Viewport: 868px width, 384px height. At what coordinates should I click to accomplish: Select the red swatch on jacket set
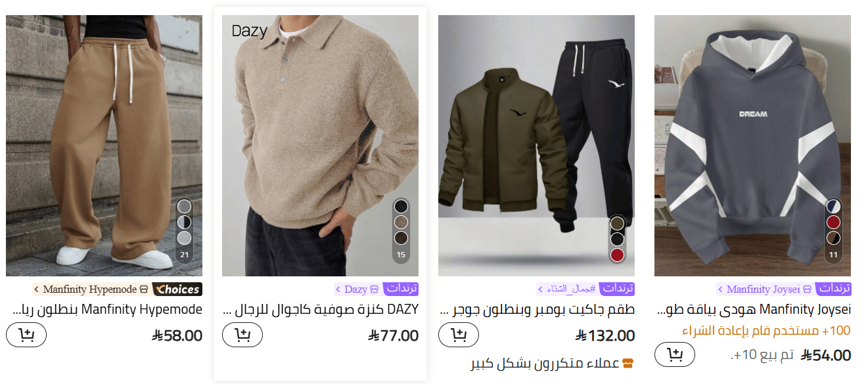pyautogui.click(x=617, y=255)
